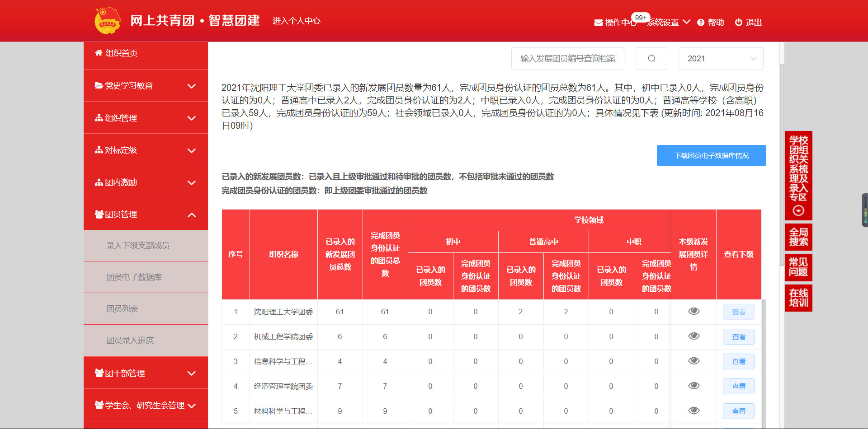
Task: Open 常见问题 side button
Action: click(x=798, y=267)
